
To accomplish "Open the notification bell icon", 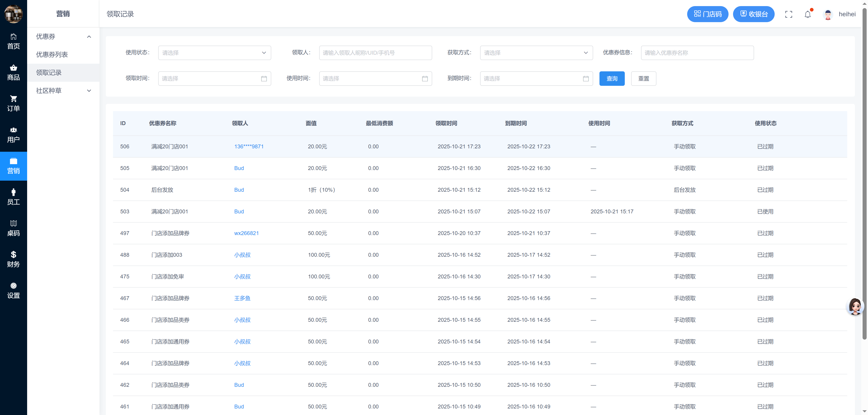I will [807, 14].
